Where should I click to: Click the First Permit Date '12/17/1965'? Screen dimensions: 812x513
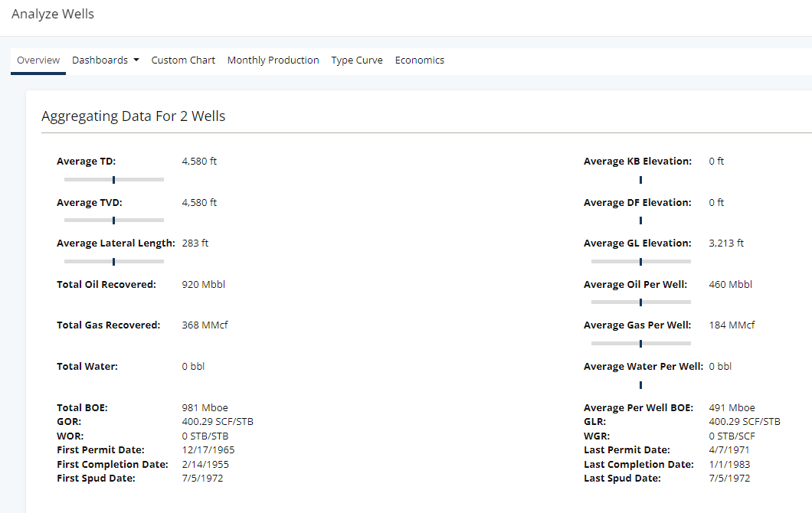pyautogui.click(x=208, y=450)
